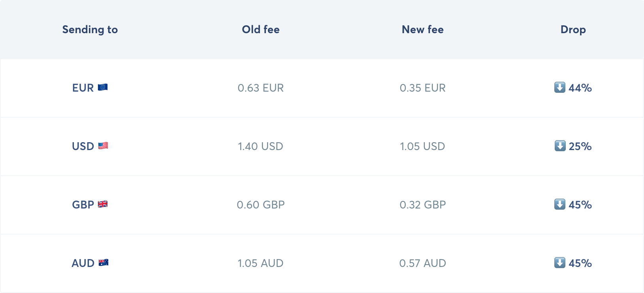Click the Australian flag icon
This screenshot has width=644, height=293.
[x=104, y=263]
